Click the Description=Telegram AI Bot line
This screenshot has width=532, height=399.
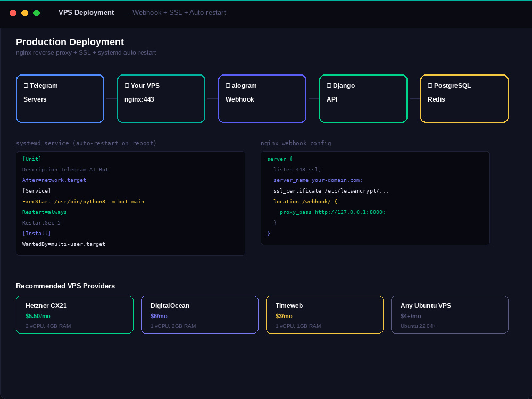(x=65, y=169)
